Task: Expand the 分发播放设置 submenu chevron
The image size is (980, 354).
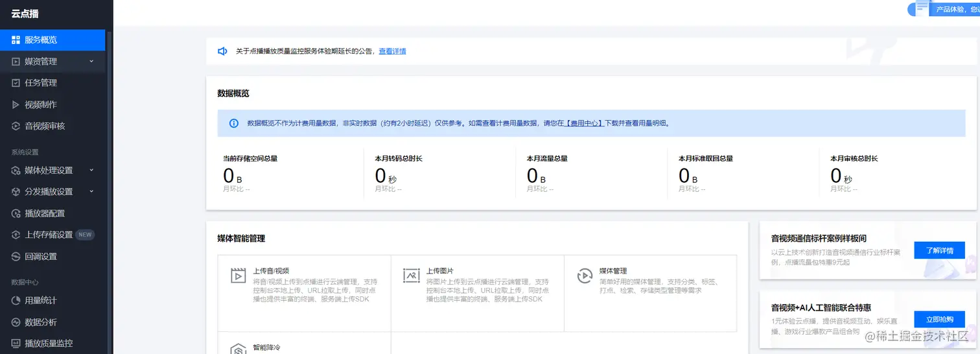Action: coord(91,191)
